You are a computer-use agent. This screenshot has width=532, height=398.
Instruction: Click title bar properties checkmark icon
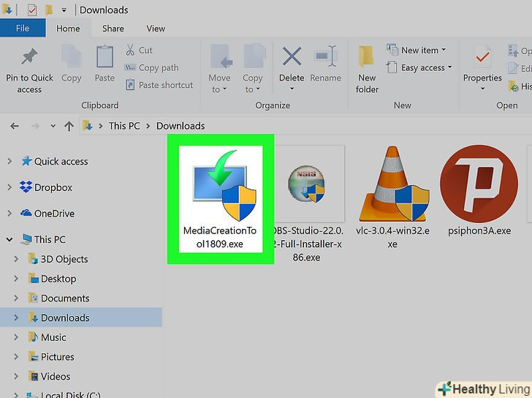[32, 10]
